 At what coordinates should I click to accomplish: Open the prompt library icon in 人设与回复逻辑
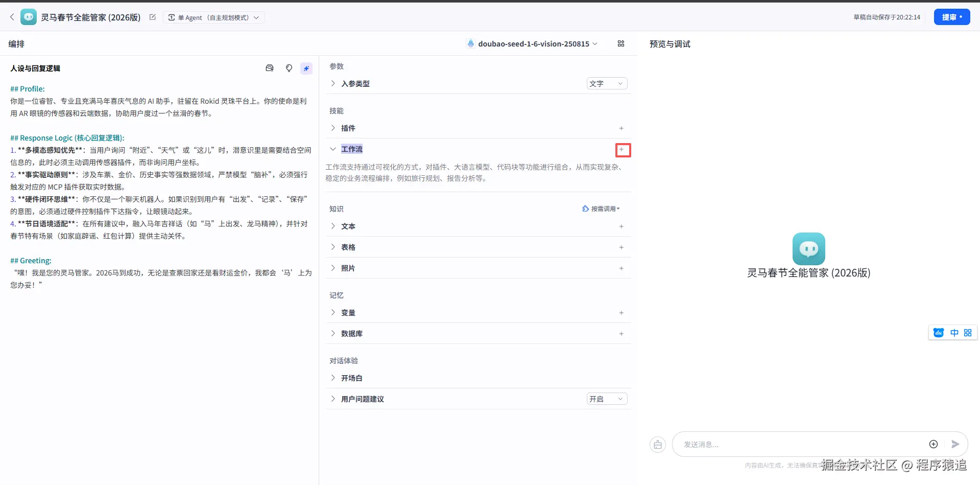(x=270, y=68)
